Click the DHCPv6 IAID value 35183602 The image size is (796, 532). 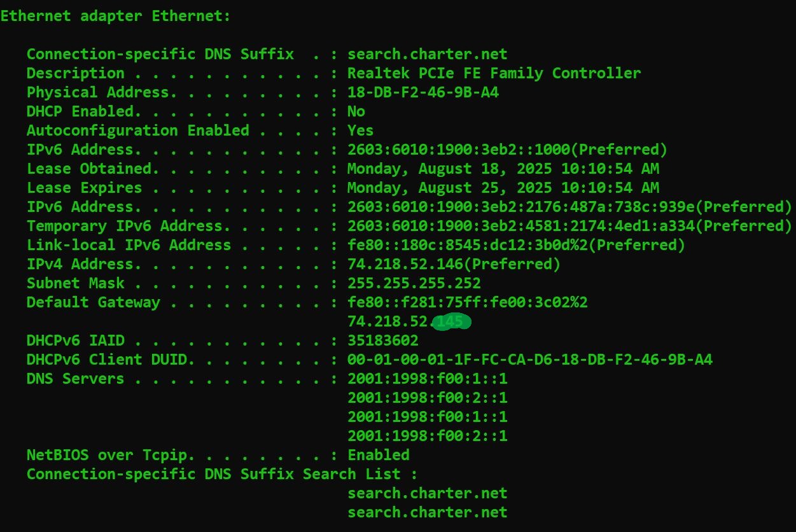tap(382, 340)
